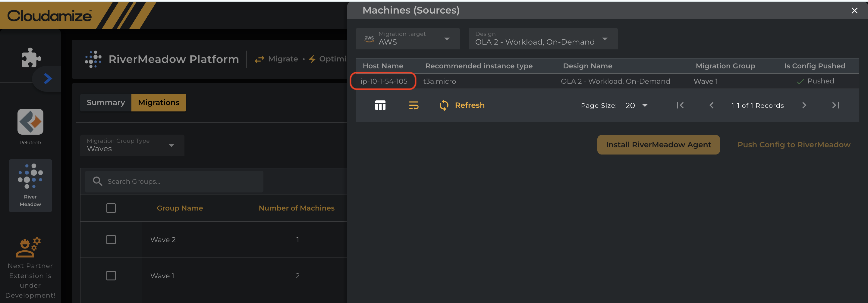Viewport: 868px width, 303px height.
Task: Click the Migration Group column header
Action: coord(725,66)
